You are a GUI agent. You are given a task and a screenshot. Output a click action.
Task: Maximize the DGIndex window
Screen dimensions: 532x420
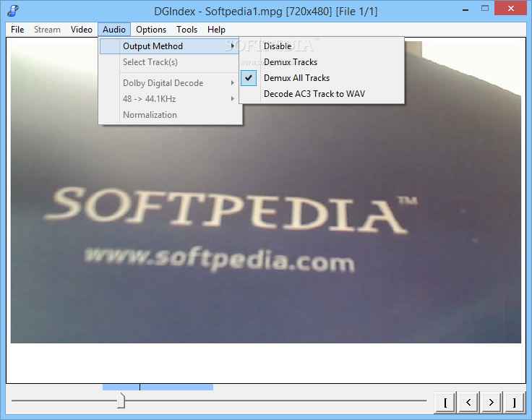485,9
